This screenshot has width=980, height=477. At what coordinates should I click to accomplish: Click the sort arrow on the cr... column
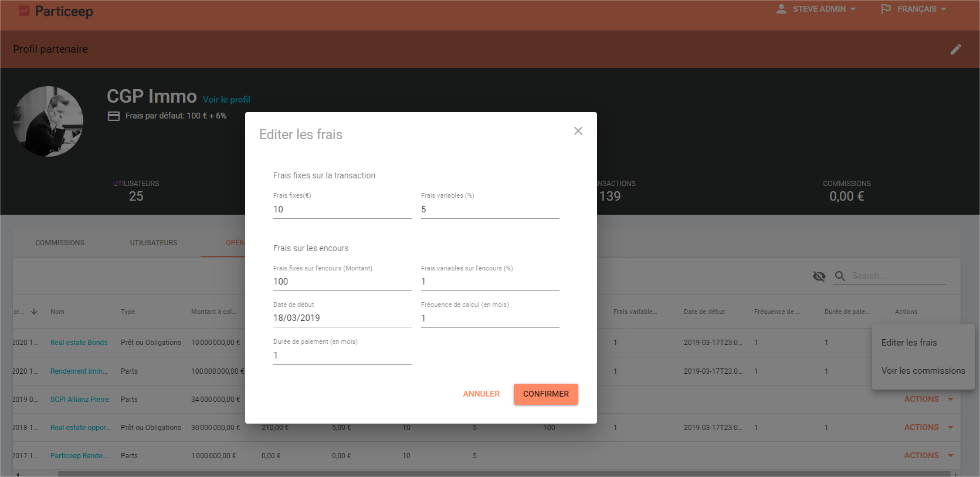(x=34, y=312)
